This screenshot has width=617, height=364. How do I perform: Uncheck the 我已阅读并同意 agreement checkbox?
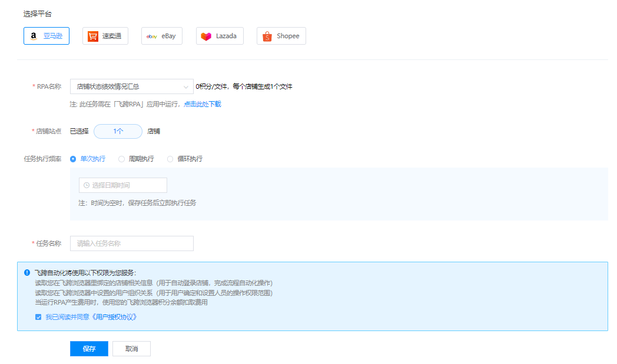[x=38, y=317]
